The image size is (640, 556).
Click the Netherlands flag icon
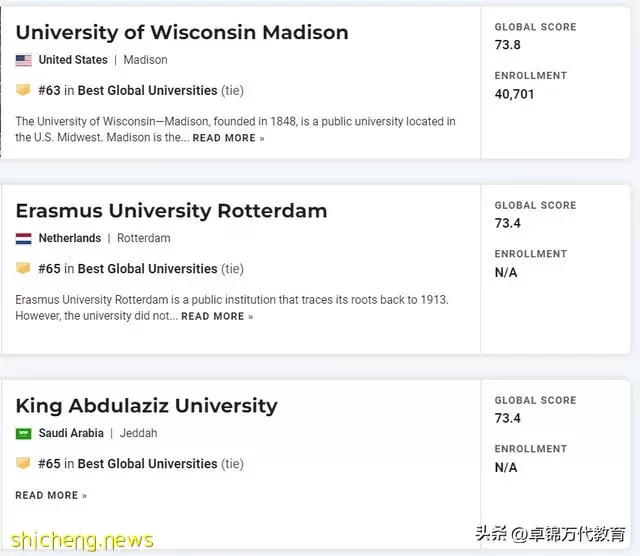23,238
